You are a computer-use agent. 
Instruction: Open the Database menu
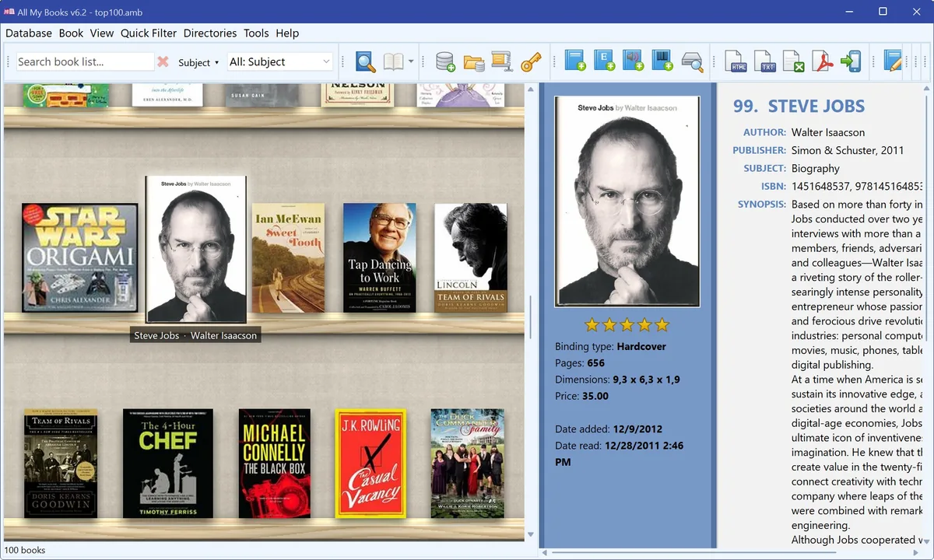[x=29, y=33]
